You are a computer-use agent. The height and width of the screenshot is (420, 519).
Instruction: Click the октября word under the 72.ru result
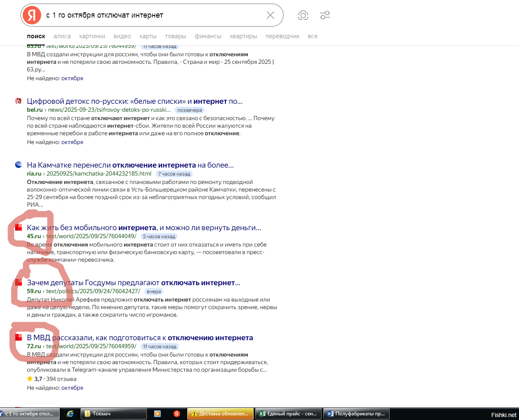pos(72,388)
